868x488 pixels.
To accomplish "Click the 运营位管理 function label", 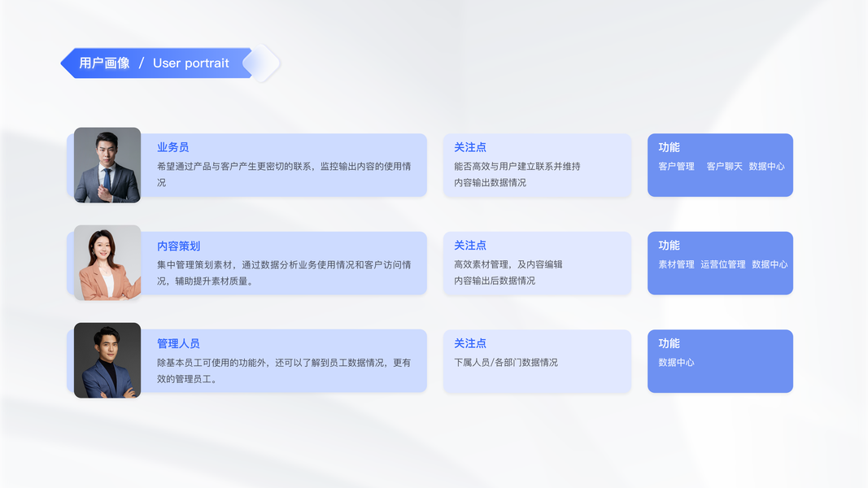I will click(723, 264).
